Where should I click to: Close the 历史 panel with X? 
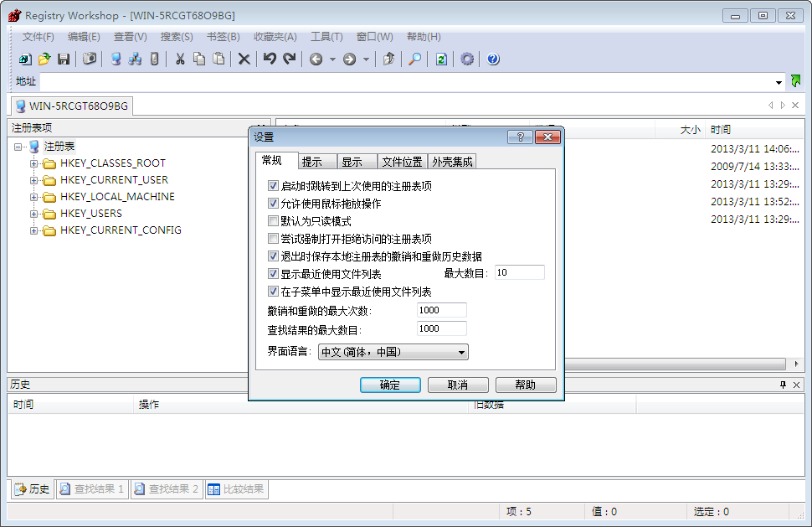796,385
